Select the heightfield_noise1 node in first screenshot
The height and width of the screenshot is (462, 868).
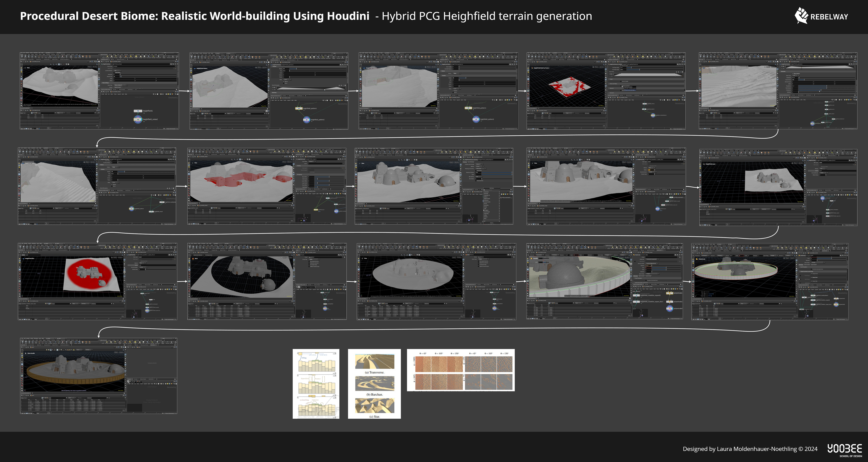coord(138,119)
